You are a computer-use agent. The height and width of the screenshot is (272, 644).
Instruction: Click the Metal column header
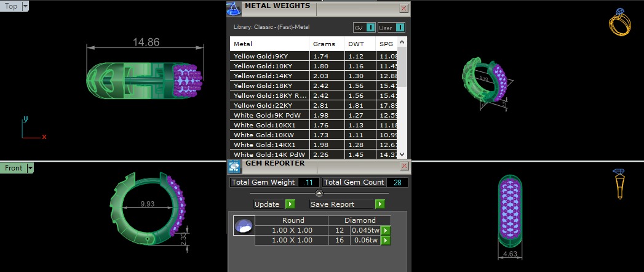[x=269, y=44]
